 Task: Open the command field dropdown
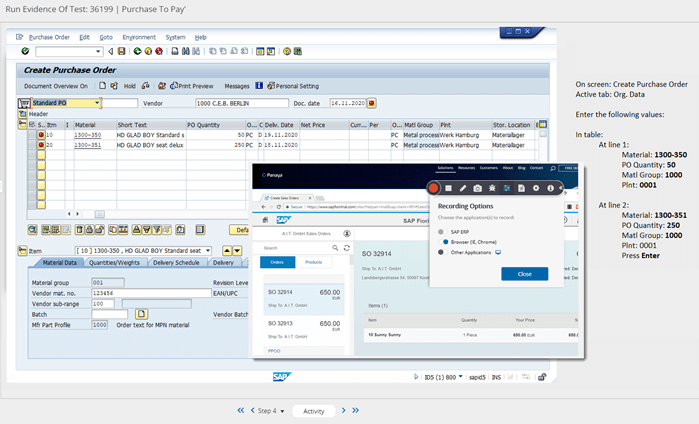click(98, 52)
